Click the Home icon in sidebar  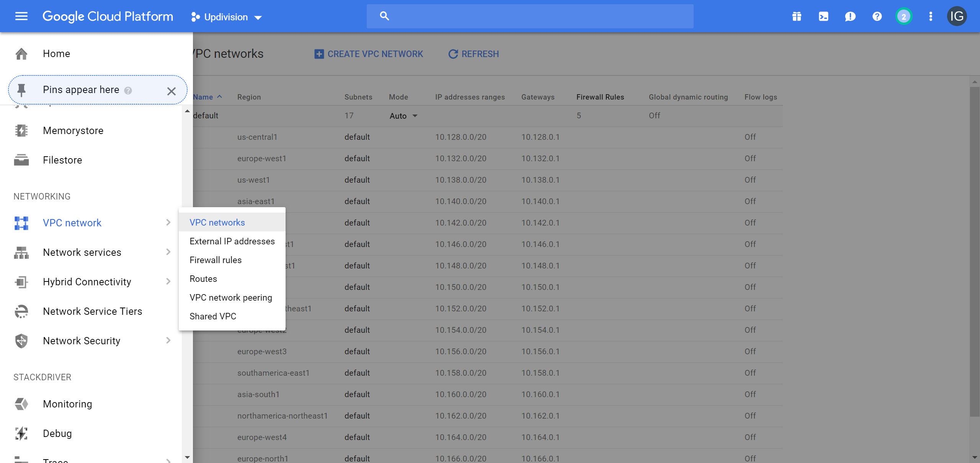click(21, 54)
